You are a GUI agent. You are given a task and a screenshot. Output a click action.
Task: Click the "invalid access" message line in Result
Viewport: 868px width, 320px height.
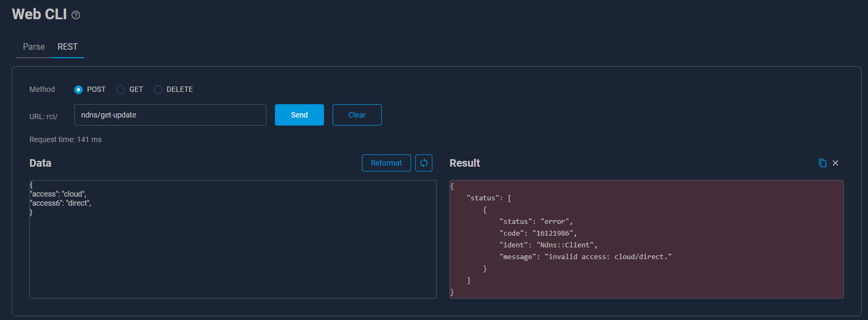click(585, 257)
